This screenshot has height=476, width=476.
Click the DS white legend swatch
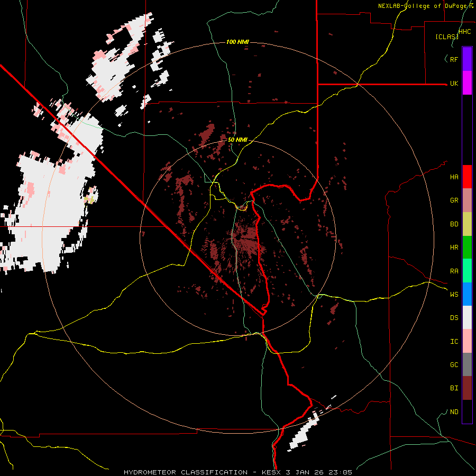point(467,317)
